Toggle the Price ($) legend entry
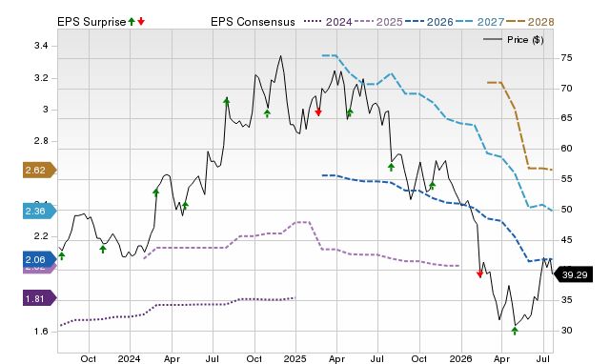Screen dimensions: 610x364 click(x=514, y=40)
